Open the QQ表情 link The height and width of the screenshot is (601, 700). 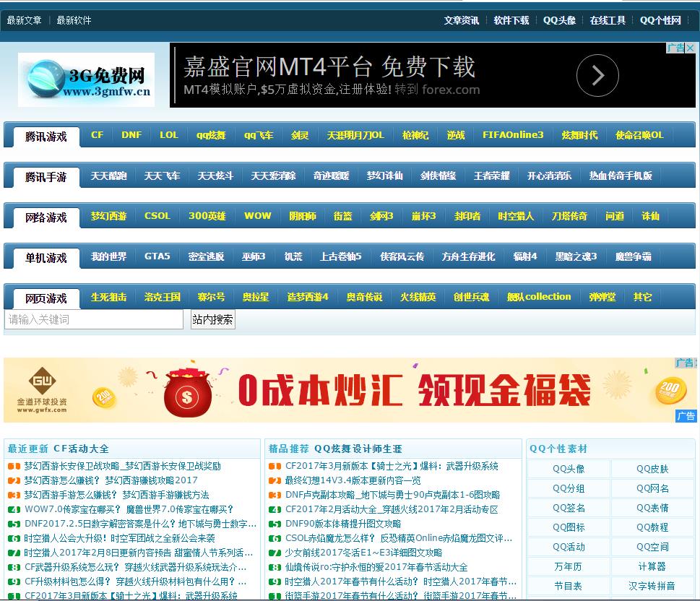pos(652,508)
